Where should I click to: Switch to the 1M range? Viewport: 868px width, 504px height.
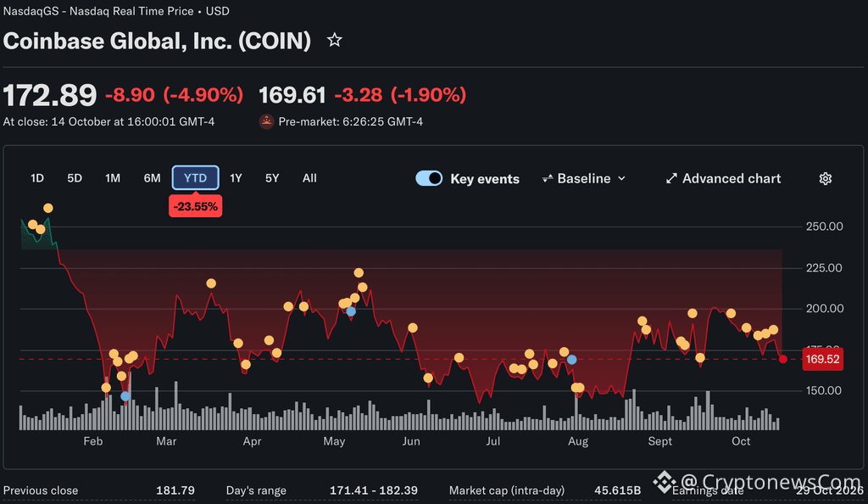(113, 178)
